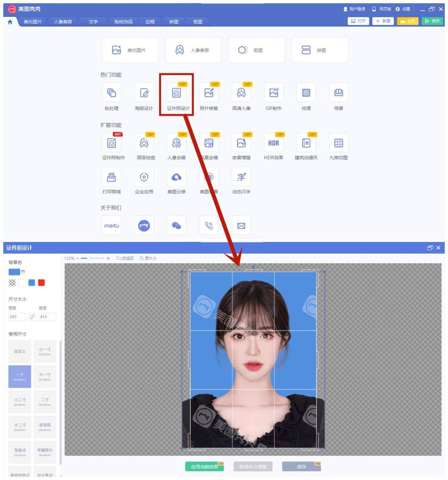This screenshot has height=480, width=448.
Task: Open the 九格切图 nine-grid cutter
Action: [339, 143]
